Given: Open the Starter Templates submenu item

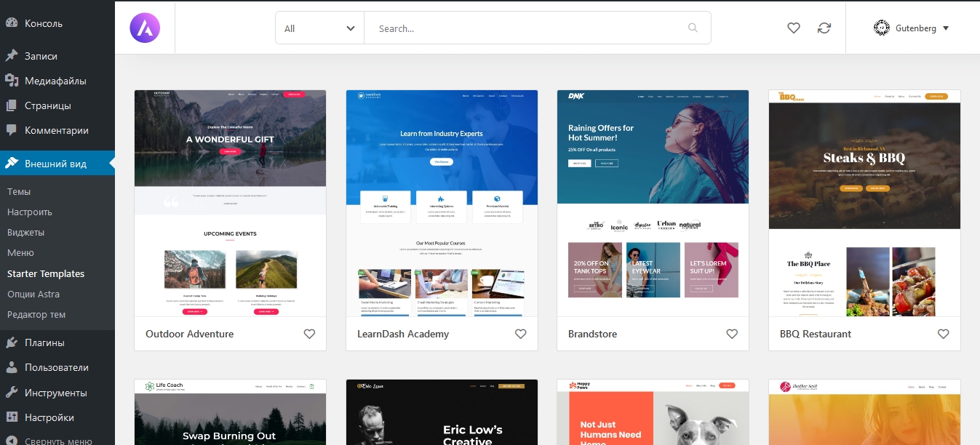Looking at the screenshot, I should coord(46,274).
